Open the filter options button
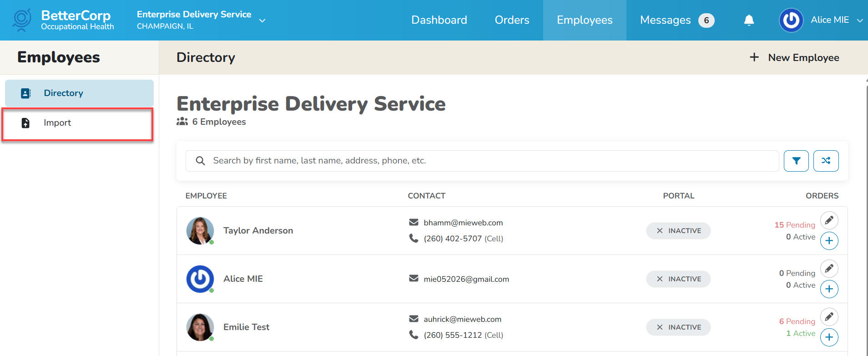This screenshot has width=868, height=356. [x=796, y=161]
